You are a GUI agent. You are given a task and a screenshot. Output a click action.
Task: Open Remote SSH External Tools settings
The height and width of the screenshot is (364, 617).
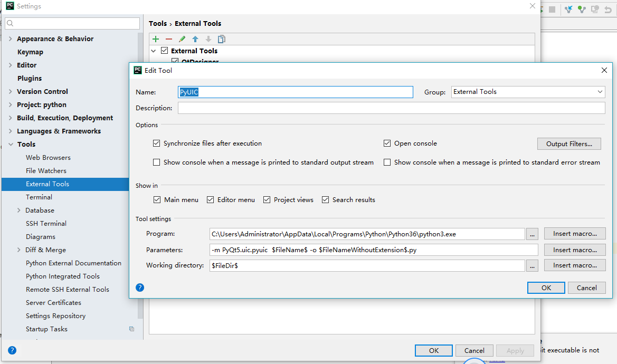pos(67,289)
